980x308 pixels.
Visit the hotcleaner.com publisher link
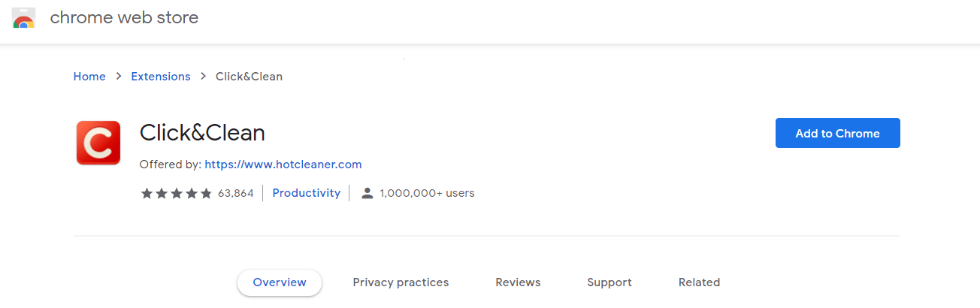(283, 164)
